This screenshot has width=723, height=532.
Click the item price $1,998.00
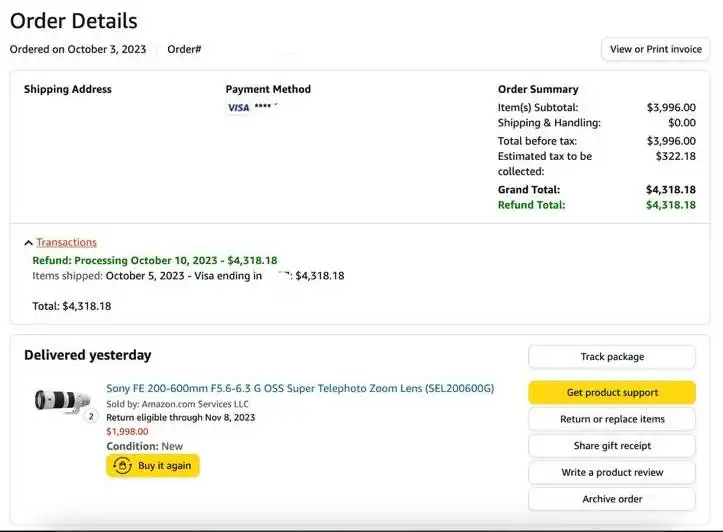pos(127,432)
